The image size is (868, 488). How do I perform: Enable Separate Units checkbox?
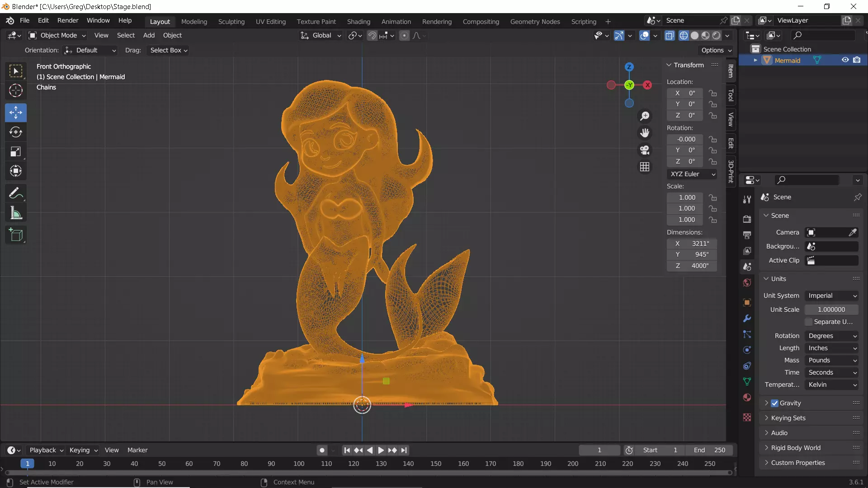point(809,322)
